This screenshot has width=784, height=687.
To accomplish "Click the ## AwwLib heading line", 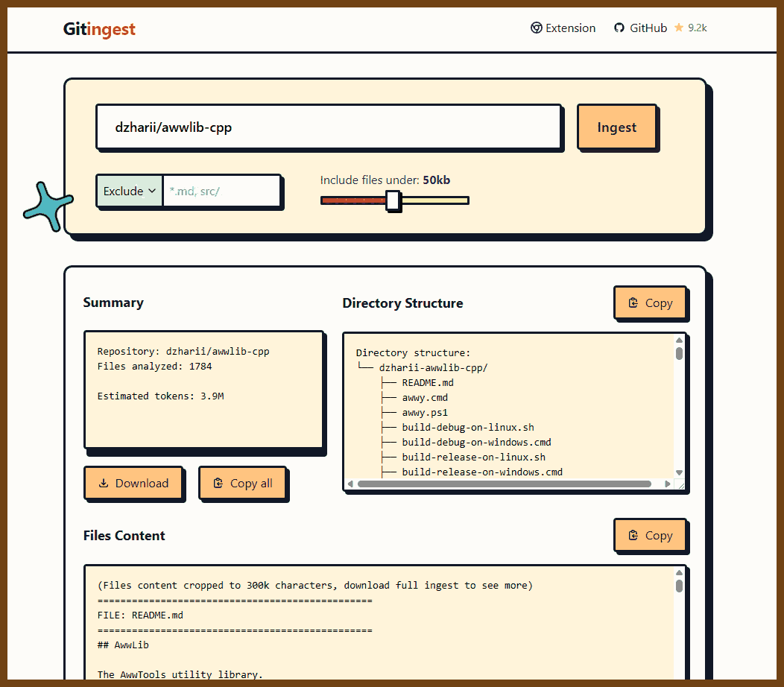I will (x=123, y=645).
